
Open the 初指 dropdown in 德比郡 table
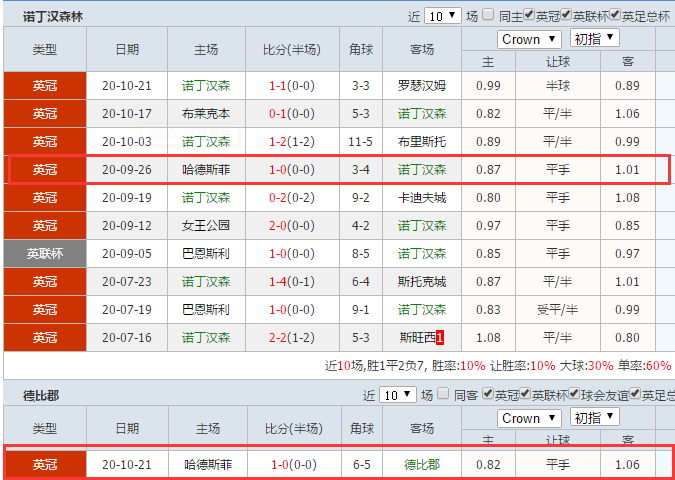pyautogui.click(x=595, y=417)
